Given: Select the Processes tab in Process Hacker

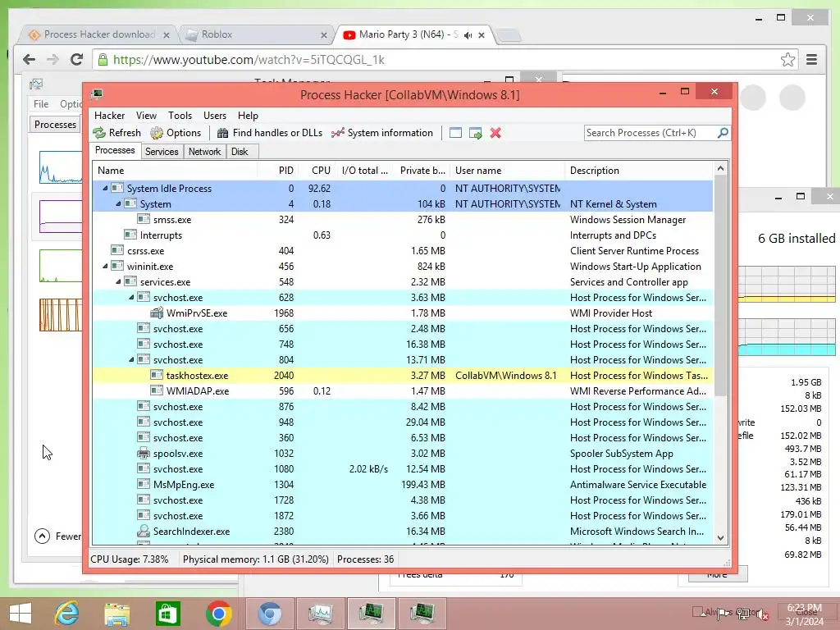Looking at the screenshot, I should coord(115,151).
